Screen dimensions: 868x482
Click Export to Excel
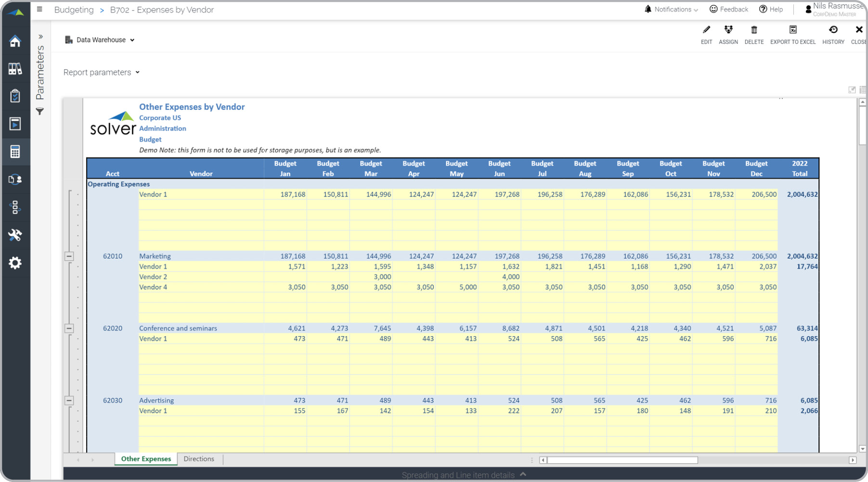pos(793,35)
